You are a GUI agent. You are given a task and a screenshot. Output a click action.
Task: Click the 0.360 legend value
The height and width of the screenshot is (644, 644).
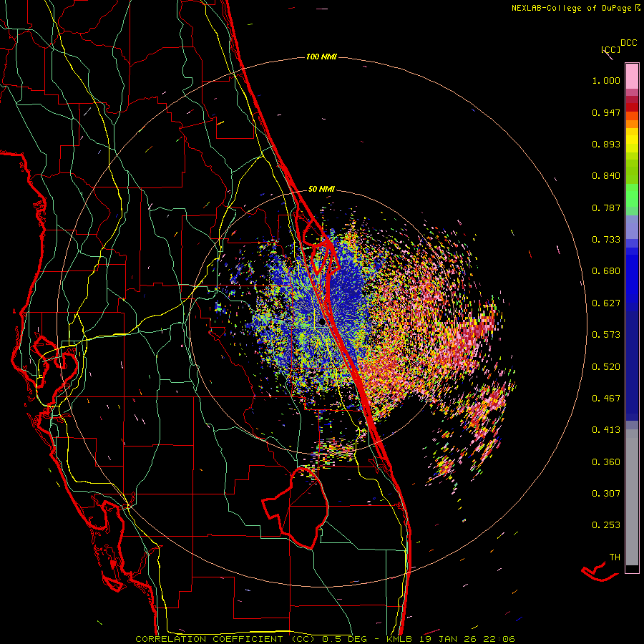click(606, 462)
